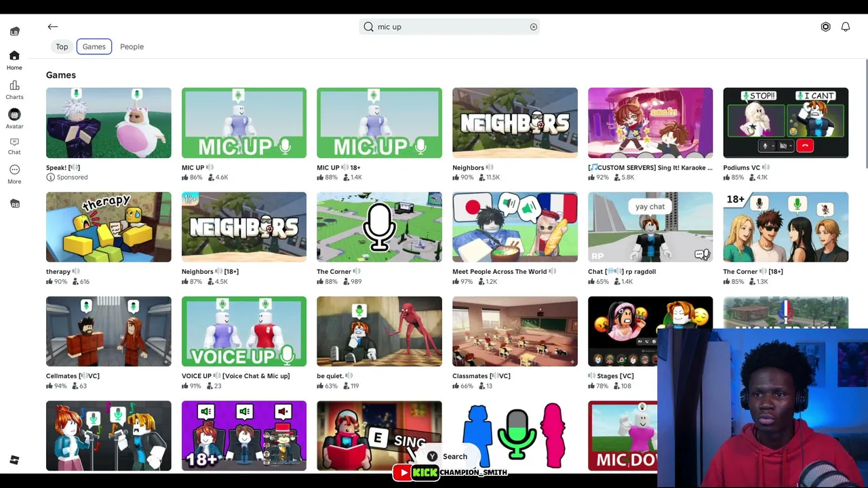
Task: Open the Sing It! Karaoke thumbnail
Action: (650, 123)
